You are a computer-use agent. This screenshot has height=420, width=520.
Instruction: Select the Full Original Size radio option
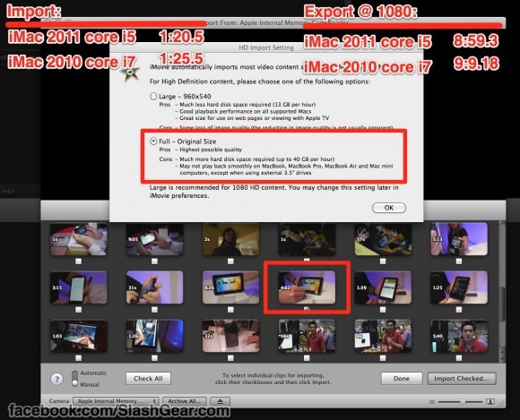pos(153,141)
